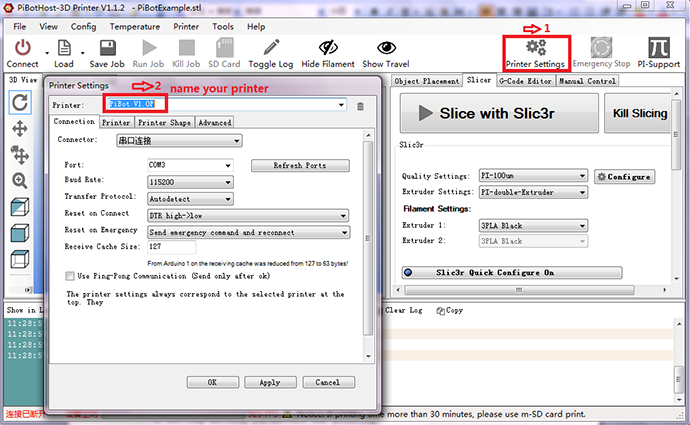
Task: Click the Hide Filament eye icon
Action: pos(328,47)
